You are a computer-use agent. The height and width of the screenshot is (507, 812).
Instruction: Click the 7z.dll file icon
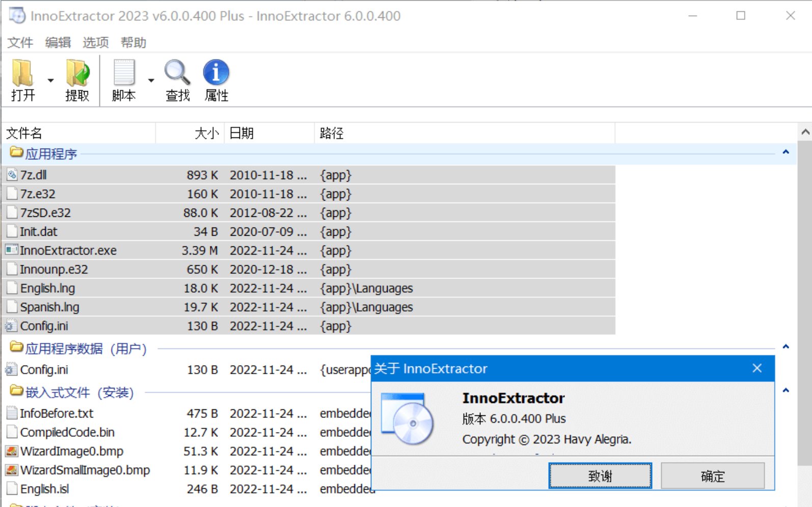point(12,175)
